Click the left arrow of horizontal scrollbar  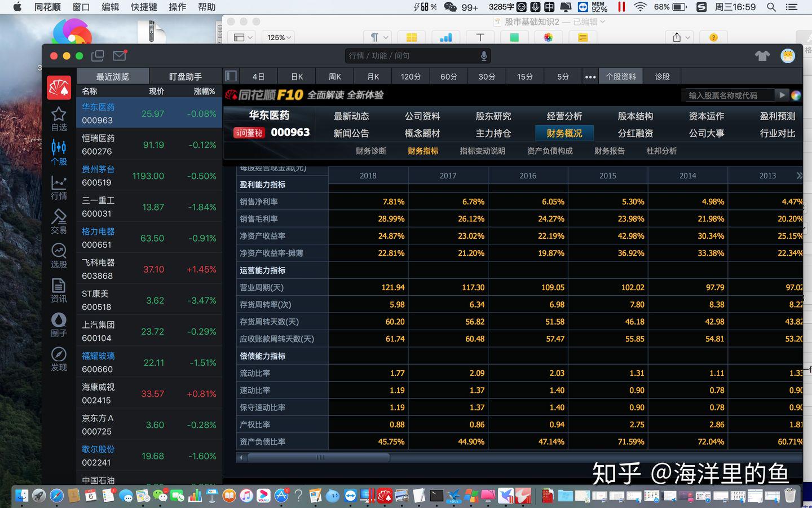(241, 457)
